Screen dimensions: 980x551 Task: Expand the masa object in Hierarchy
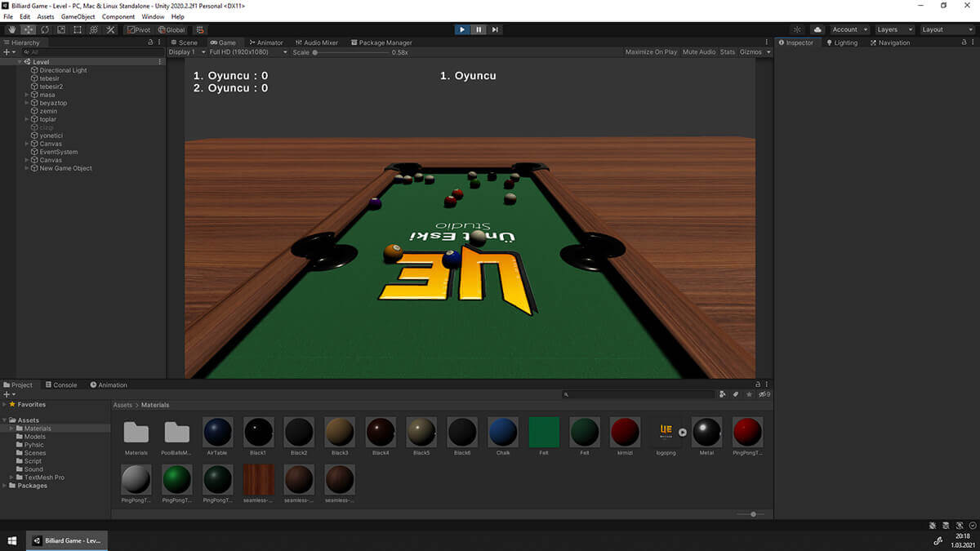click(27, 95)
